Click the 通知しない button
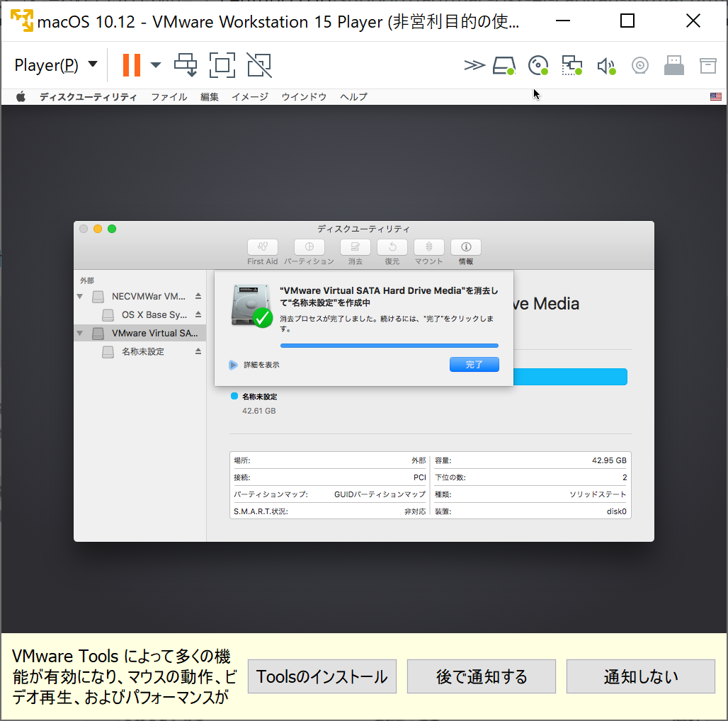Viewport: 728px width, 721px height. click(641, 676)
